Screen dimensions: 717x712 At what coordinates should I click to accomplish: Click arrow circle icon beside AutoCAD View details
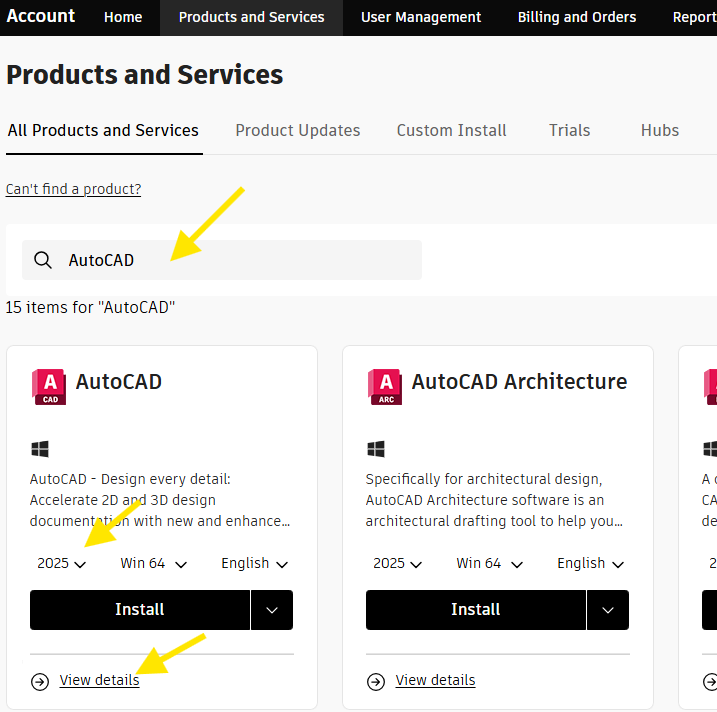[x=39, y=681]
